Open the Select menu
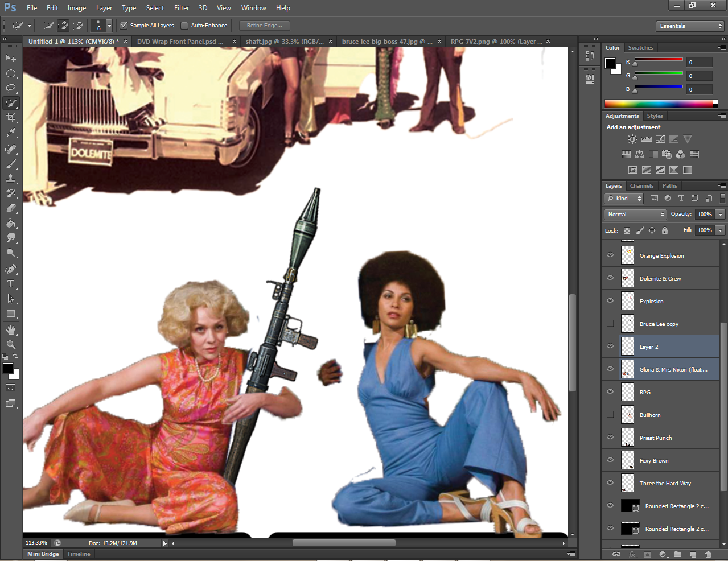The height and width of the screenshot is (561, 728). 155,8
